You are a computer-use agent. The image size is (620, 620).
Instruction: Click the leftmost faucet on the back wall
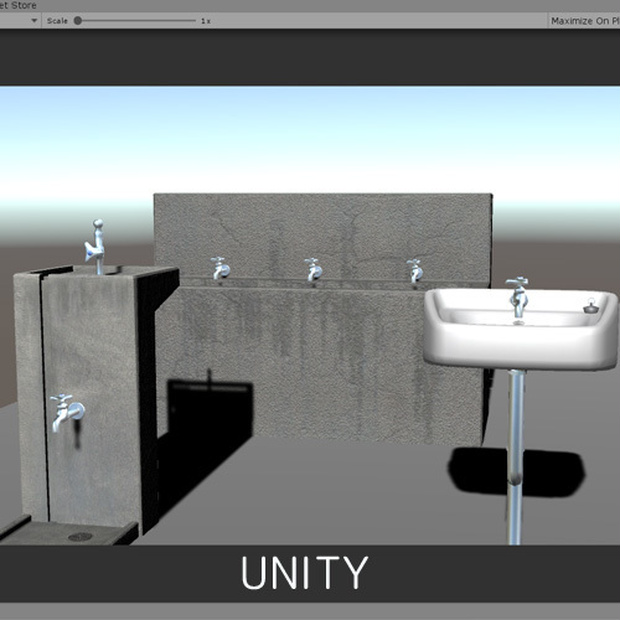220,268
